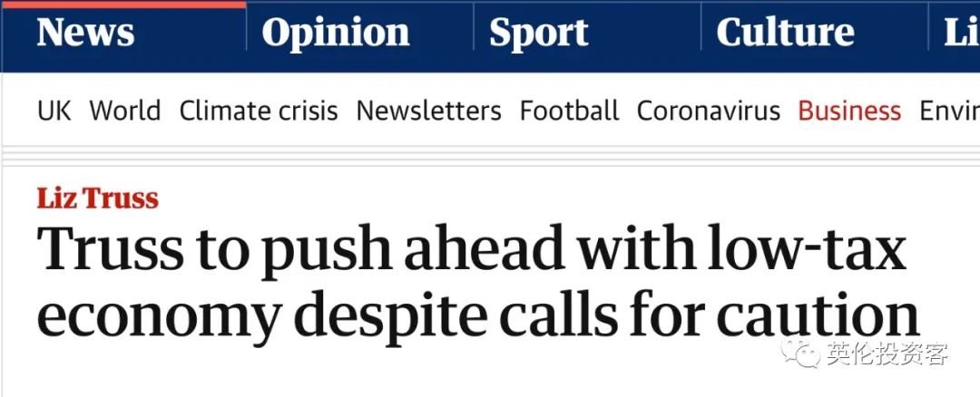The width and height of the screenshot is (980, 397).
Task: Go to the Football subsection
Action: [x=569, y=111]
